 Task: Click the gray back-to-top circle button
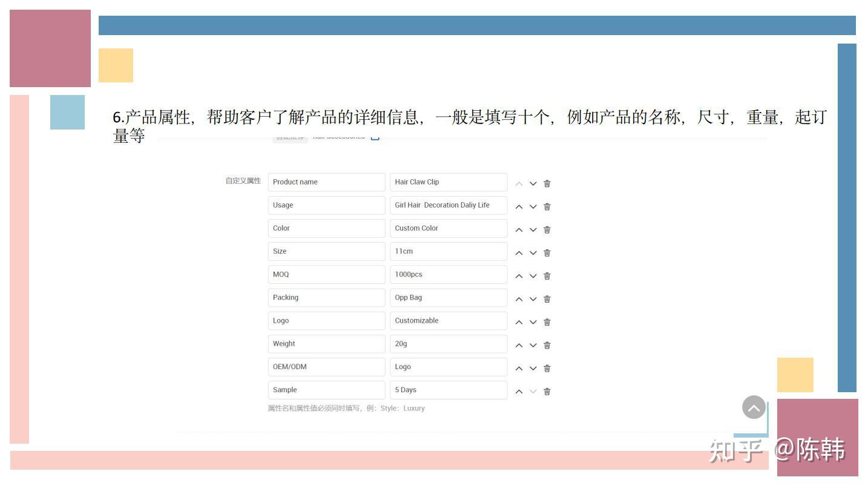click(x=754, y=407)
